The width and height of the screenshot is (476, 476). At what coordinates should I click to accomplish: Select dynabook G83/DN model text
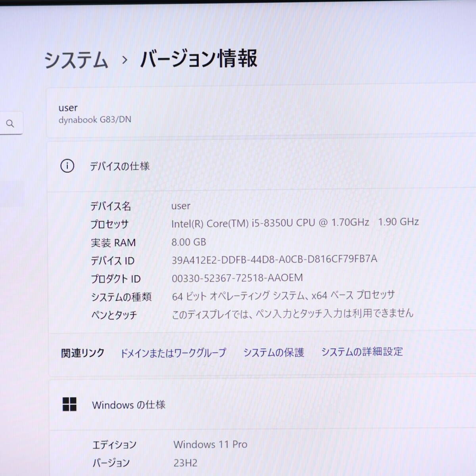pyautogui.click(x=95, y=119)
